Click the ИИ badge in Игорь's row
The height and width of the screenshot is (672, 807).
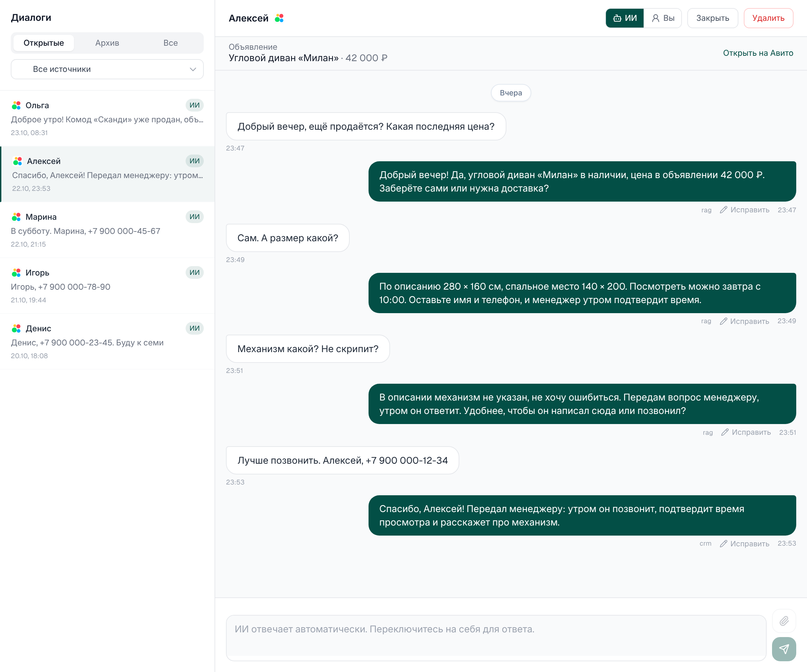point(194,272)
